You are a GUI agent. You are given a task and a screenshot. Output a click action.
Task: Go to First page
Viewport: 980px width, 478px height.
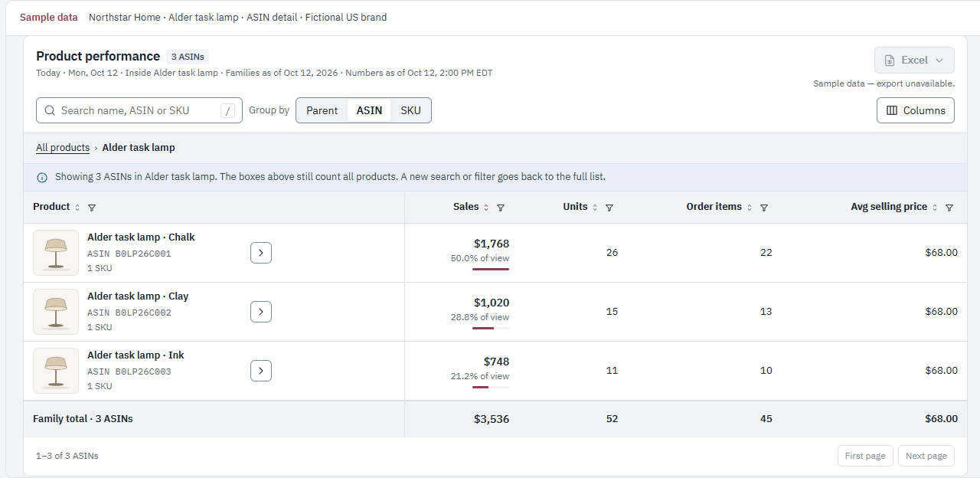click(x=865, y=456)
